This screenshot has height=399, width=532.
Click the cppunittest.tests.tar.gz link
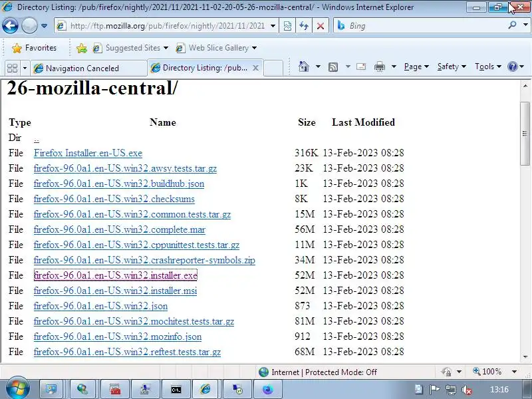point(136,245)
